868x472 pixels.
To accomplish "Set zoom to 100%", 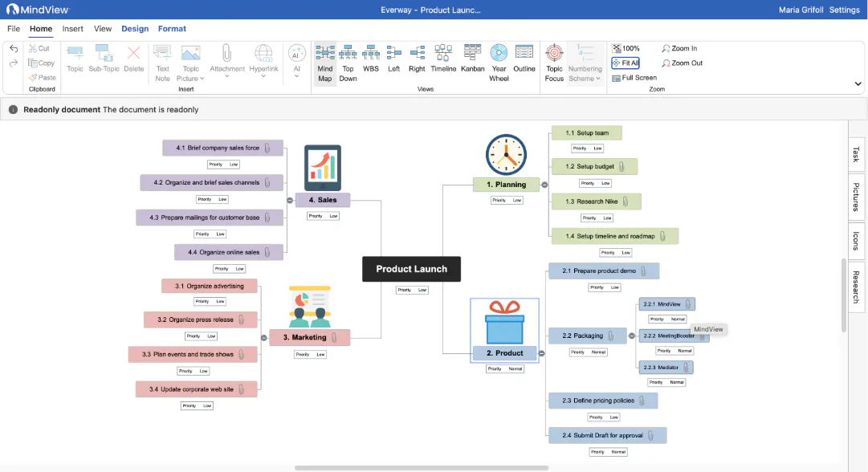I will tap(626, 48).
